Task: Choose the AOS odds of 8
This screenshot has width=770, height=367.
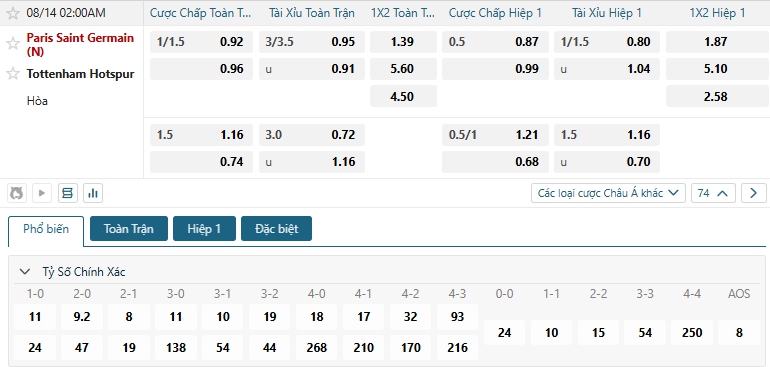Action: 739,333
